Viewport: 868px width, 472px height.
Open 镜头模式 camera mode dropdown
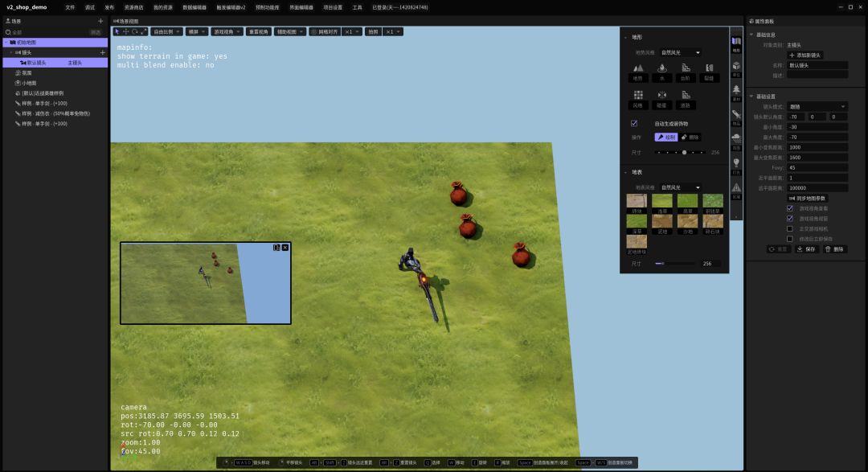click(817, 106)
